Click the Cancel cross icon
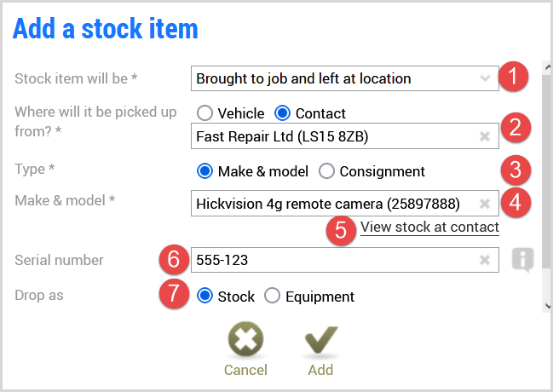Screen dimensions: 553x392 [245, 338]
